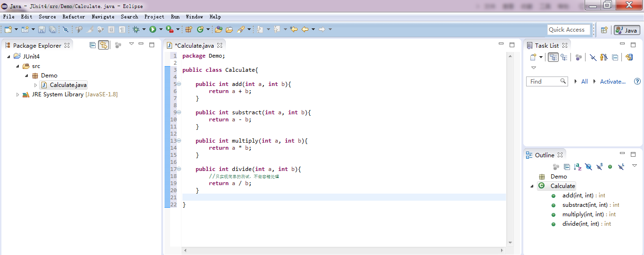Click the Search flashlight toolbar icon
This screenshot has width=644, height=255.
pyautogui.click(x=241, y=29)
